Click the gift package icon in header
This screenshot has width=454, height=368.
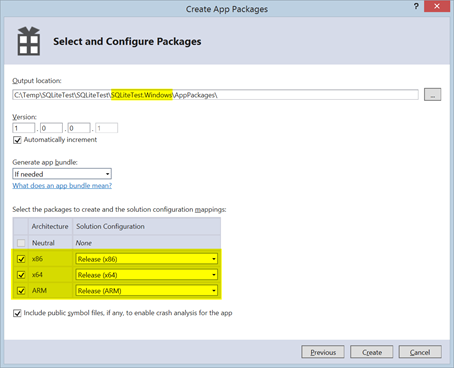click(29, 41)
